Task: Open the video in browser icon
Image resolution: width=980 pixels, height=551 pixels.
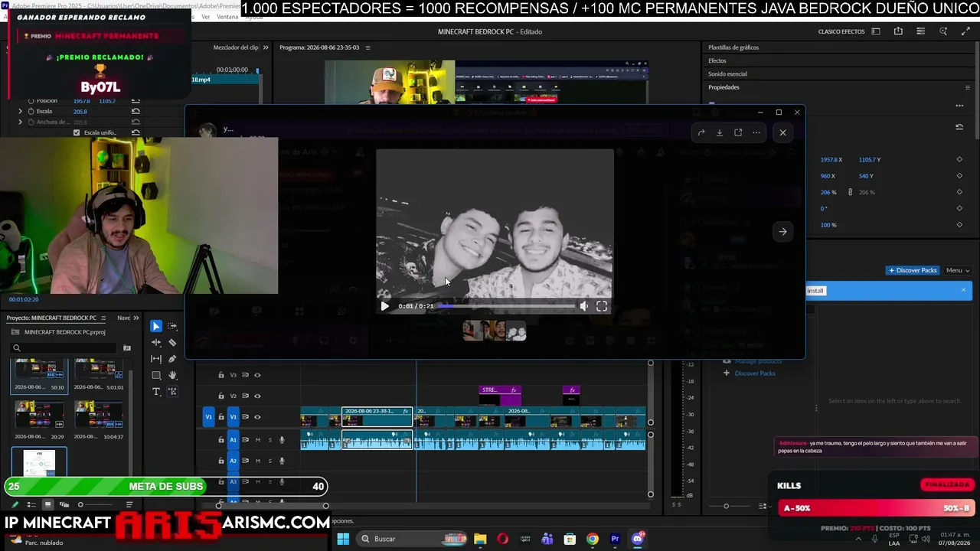Action: [738, 132]
